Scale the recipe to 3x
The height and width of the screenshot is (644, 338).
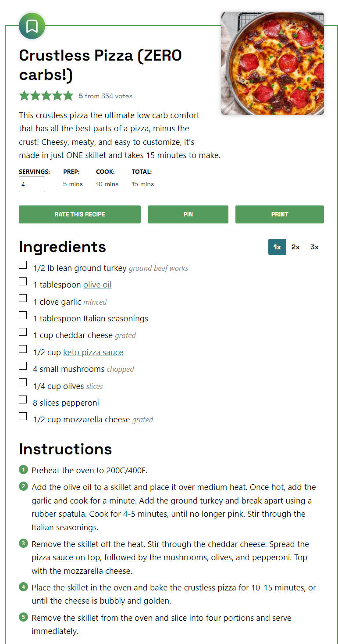(314, 247)
